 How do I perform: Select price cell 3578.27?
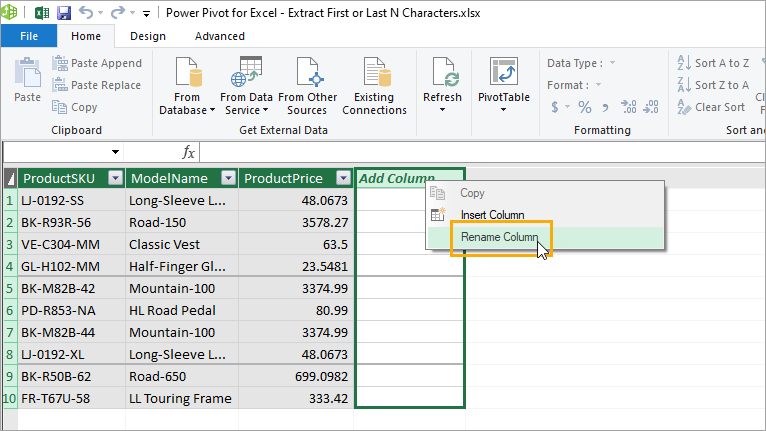tap(296, 222)
